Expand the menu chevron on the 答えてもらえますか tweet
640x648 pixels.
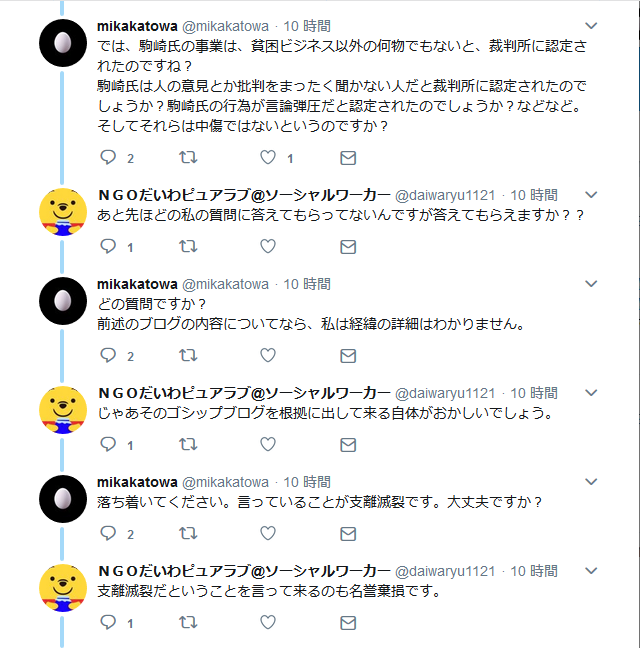tap(591, 194)
